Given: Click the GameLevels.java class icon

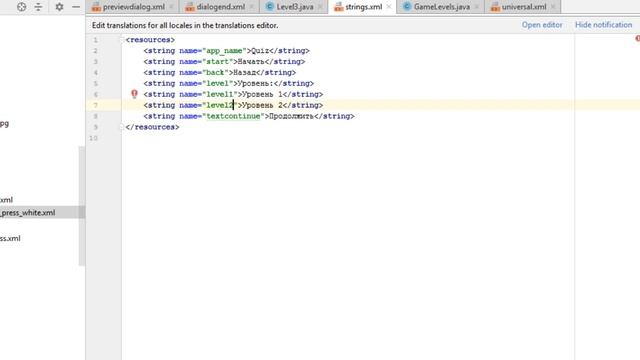Looking at the screenshot, I should (x=407, y=7).
